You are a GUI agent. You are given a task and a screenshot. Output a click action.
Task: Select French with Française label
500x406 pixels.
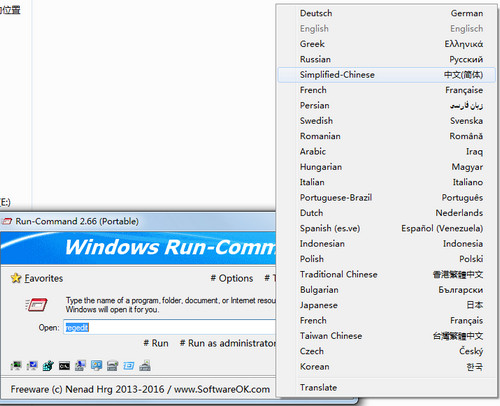click(387, 90)
